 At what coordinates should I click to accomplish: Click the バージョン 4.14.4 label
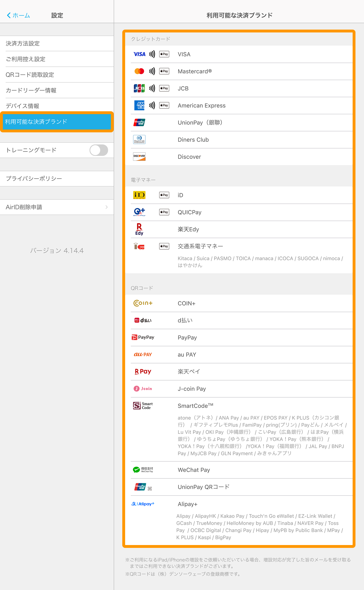(x=57, y=251)
